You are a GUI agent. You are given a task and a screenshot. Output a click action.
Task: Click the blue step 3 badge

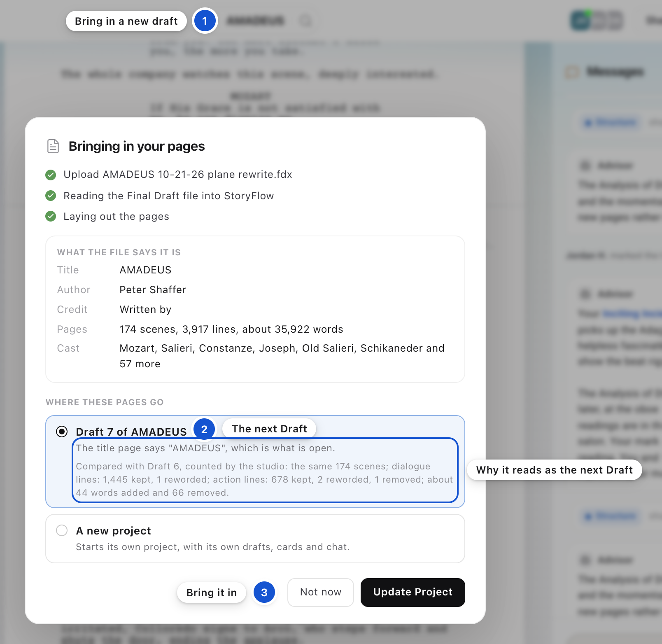tap(264, 593)
